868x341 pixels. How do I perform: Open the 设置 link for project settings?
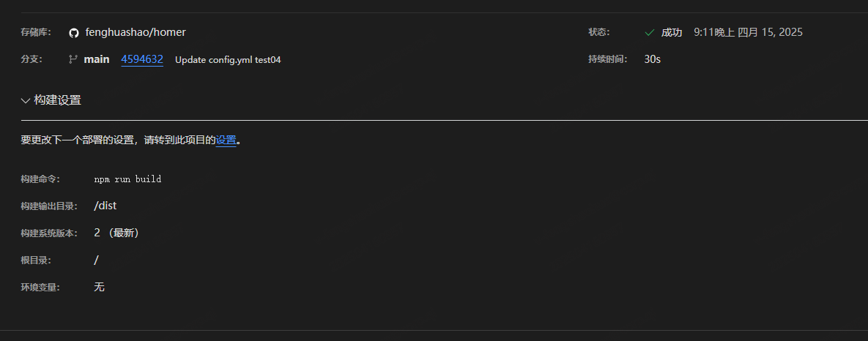(x=226, y=140)
